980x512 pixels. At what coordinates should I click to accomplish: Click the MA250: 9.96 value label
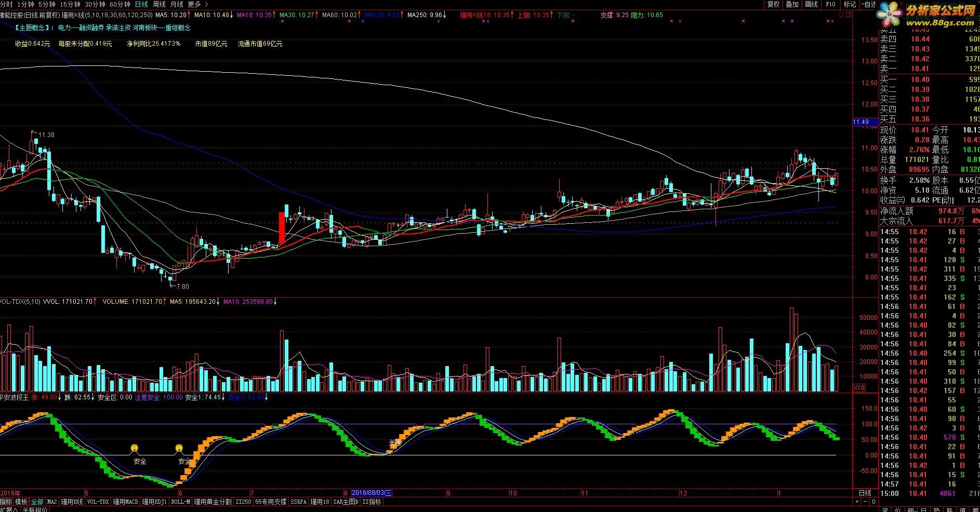425,15
